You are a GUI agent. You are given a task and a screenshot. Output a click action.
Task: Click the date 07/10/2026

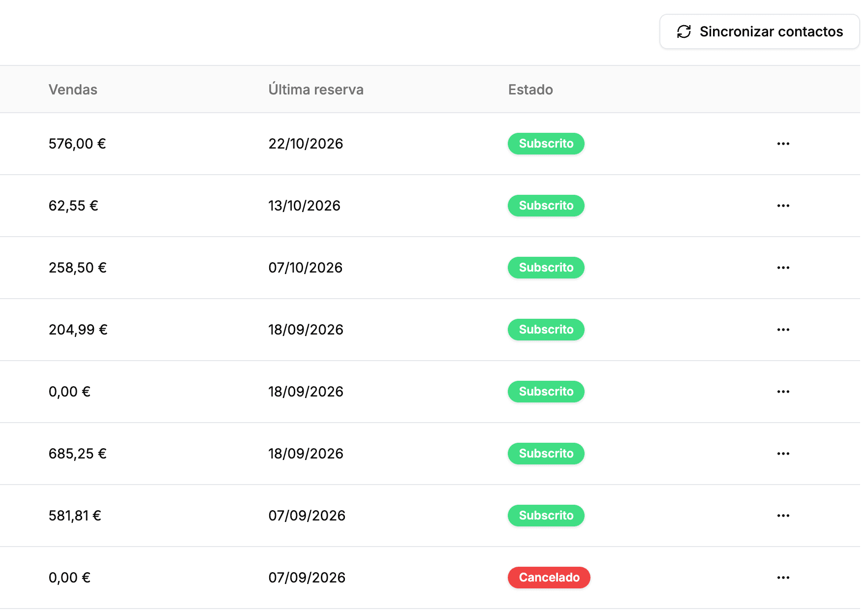[305, 268]
